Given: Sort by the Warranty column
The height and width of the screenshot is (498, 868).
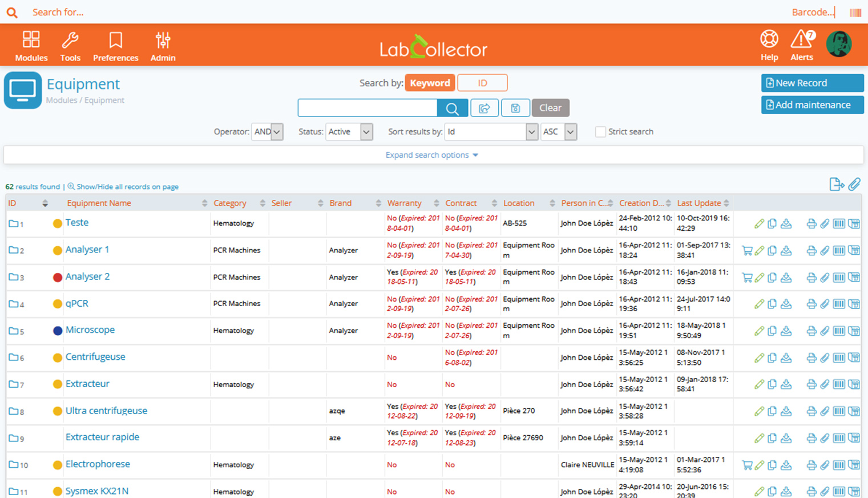Looking at the screenshot, I should click(x=405, y=203).
